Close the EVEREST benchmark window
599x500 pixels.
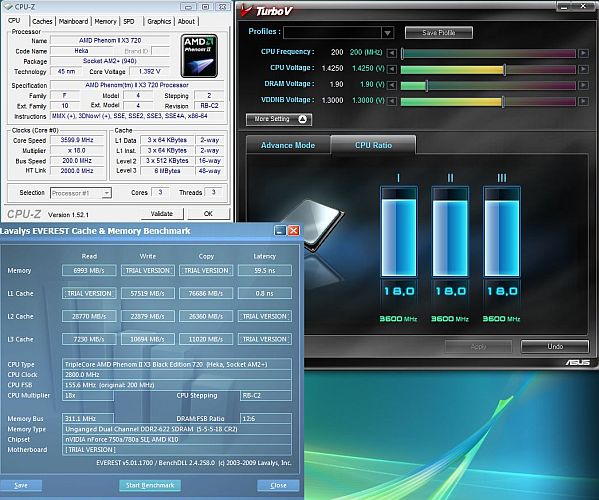293,230
